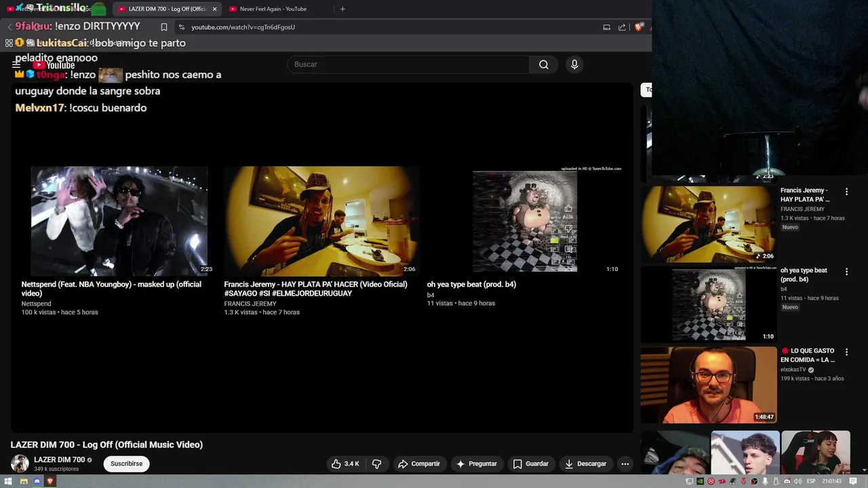This screenshot has height=488, width=868.
Task: Open a new browser tab with plus
Action: (342, 9)
